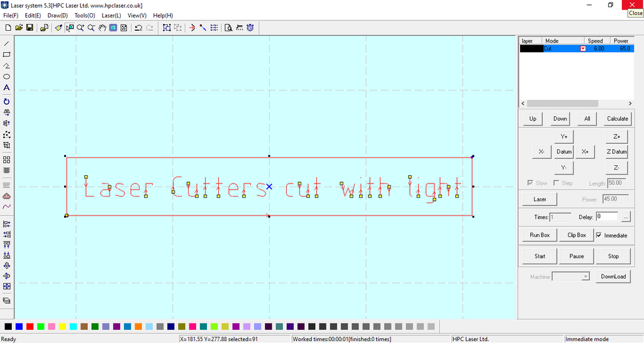Open the Cut mode dropdown in layer row
This screenshot has width=644, height=343.
pyautogui.click(x=583, y=48)
